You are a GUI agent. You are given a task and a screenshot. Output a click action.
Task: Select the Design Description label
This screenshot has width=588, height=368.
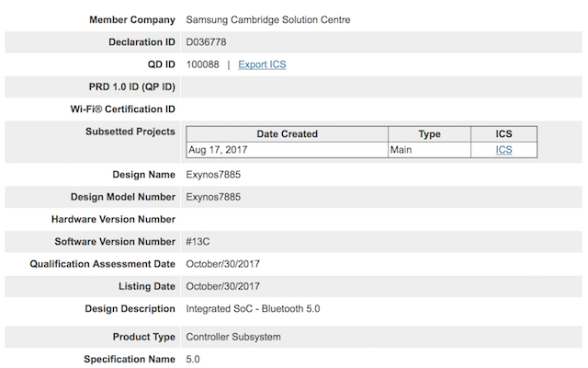tap(130, 309)
